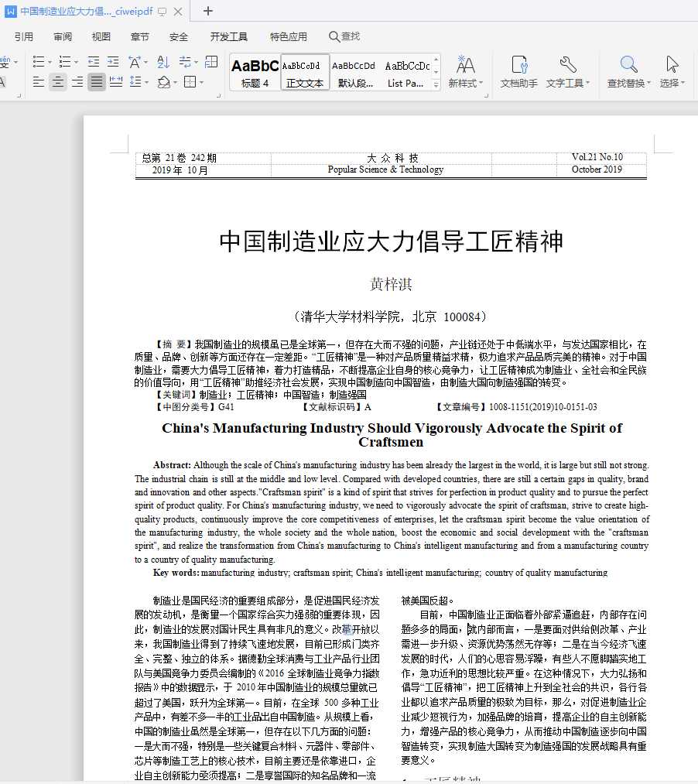Viewport: 698px width, 784px height.
Task: Open the 安全 (Security) tab
Action: (x=179, y=36)
